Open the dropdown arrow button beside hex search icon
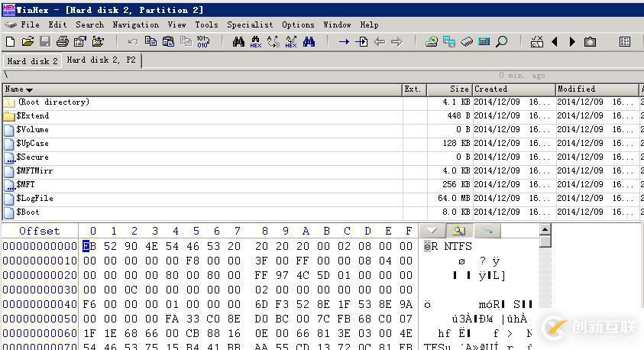 coord(432,231)
